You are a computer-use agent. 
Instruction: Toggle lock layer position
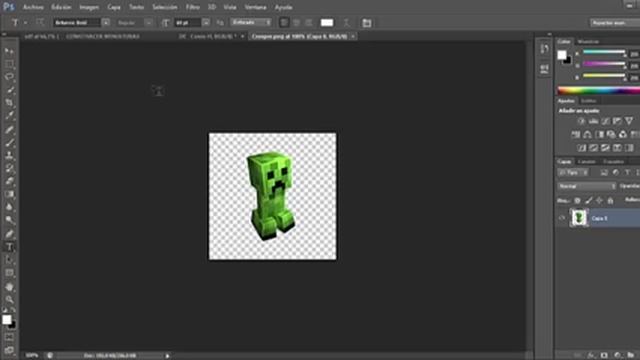pos(599,200)
